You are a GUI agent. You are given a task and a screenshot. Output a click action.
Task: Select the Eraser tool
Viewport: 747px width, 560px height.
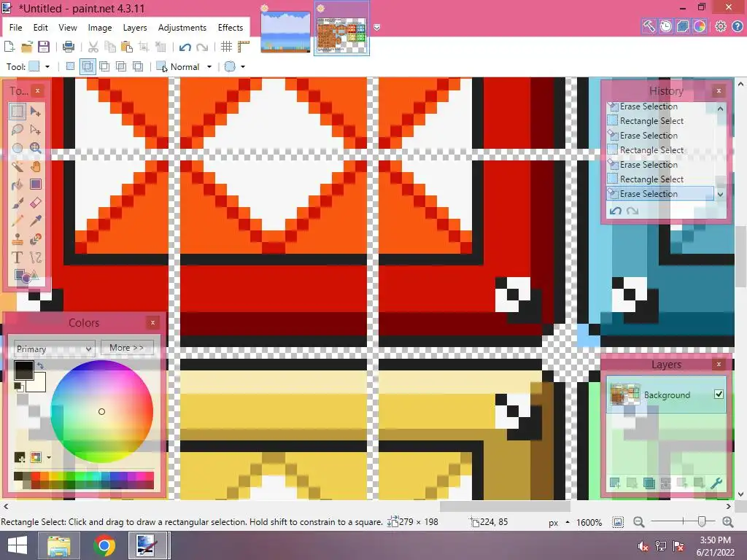point(35,203)
